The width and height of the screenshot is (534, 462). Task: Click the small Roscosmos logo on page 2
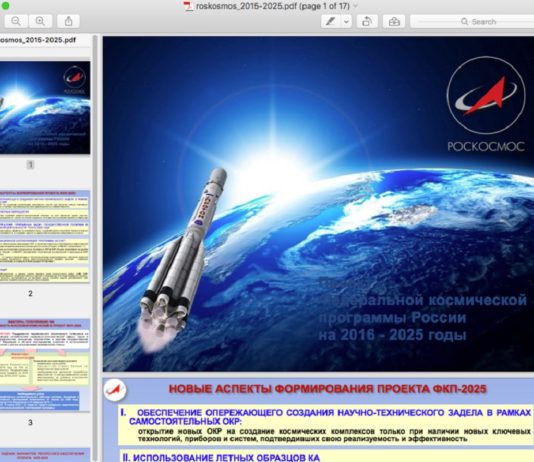click(115, 390)
